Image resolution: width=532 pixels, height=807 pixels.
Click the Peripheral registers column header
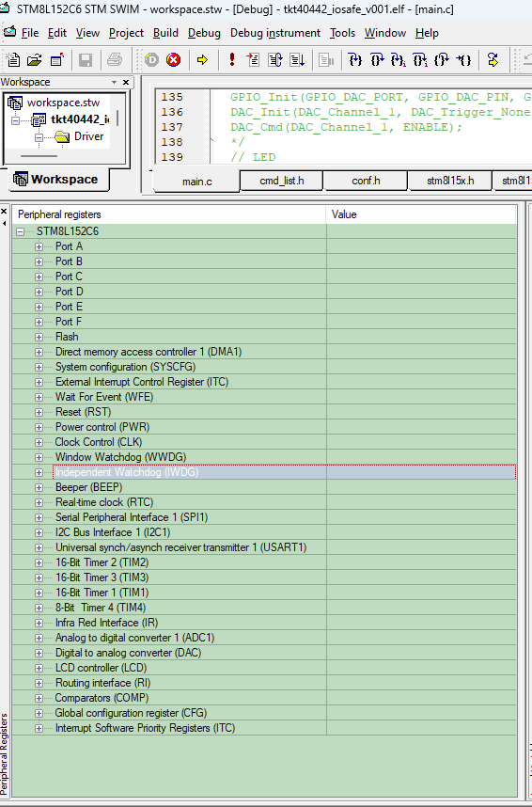[x=169, y=214]
